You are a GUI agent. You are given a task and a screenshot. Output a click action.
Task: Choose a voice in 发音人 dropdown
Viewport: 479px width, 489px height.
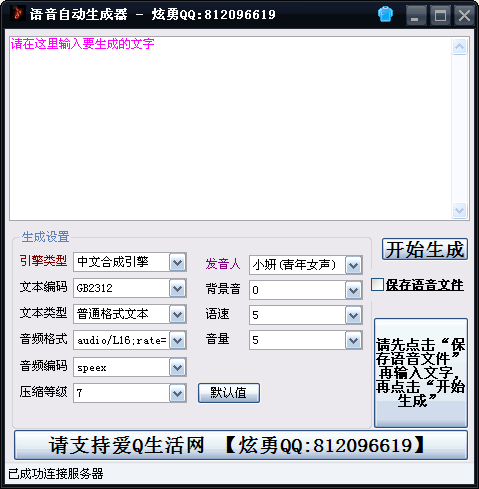tap(353, 265)
